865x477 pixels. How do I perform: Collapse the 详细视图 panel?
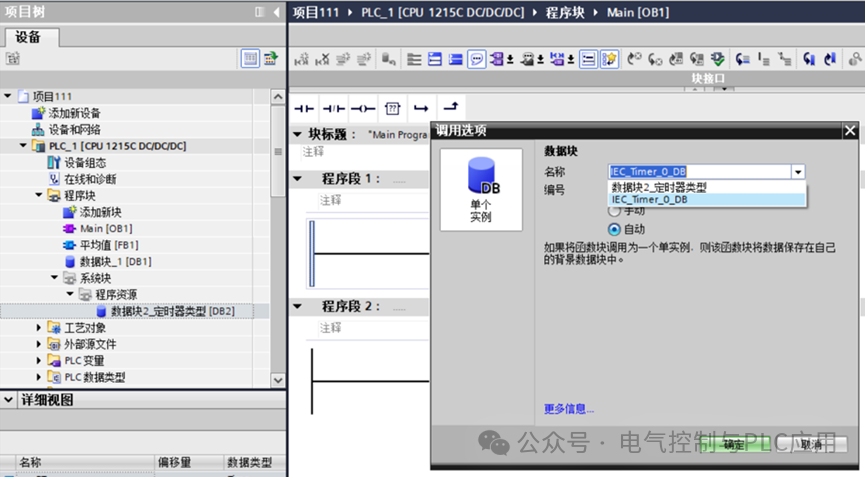tap(8, 400)
